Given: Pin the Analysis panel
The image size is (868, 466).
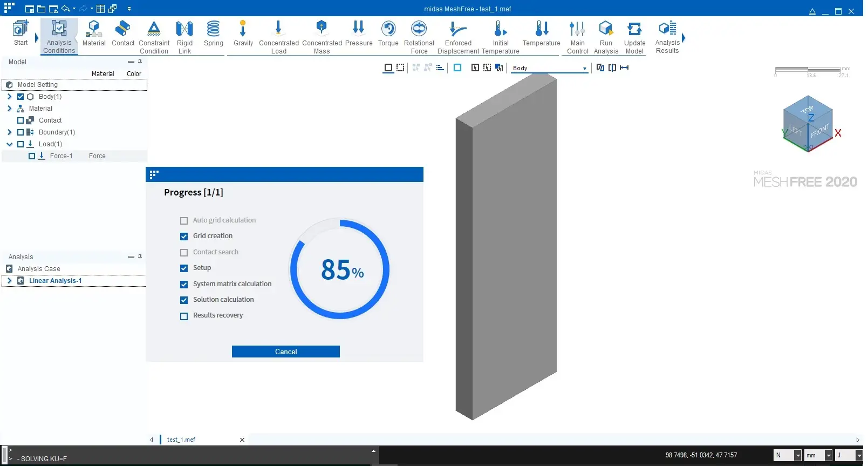Looking at the screenshot, I should [140, 256].
